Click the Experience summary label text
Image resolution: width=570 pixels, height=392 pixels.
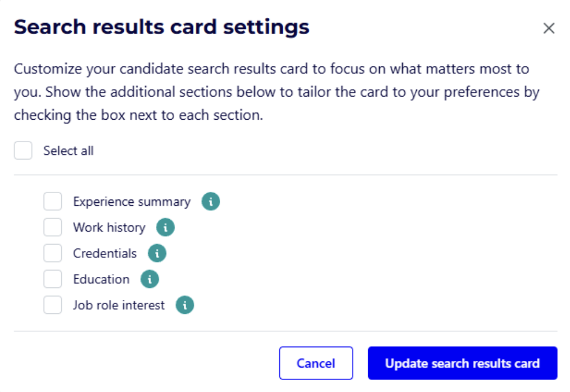132,202
